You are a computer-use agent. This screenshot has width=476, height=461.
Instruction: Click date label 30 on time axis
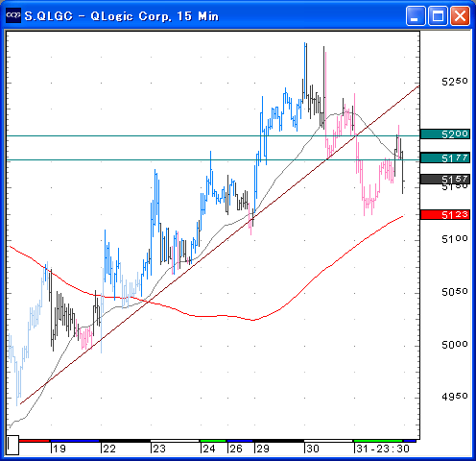point(313,449)
